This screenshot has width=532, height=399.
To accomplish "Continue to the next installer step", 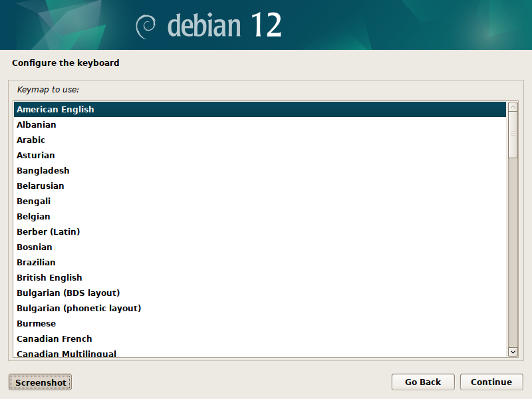I will (491, 382).
